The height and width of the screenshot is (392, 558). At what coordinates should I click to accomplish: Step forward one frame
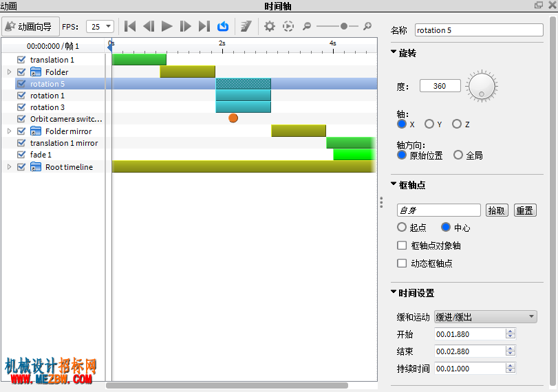(x=185, y=26)
